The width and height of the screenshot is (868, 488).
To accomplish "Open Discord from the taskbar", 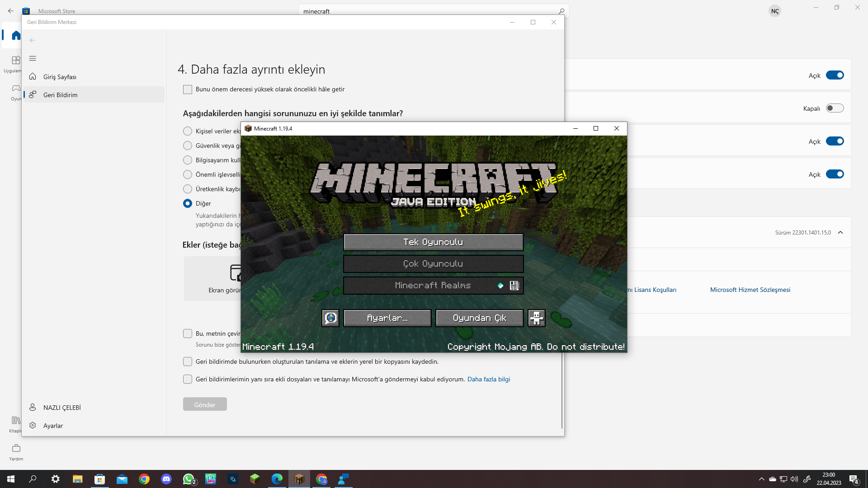I will [x=166, y=479].
